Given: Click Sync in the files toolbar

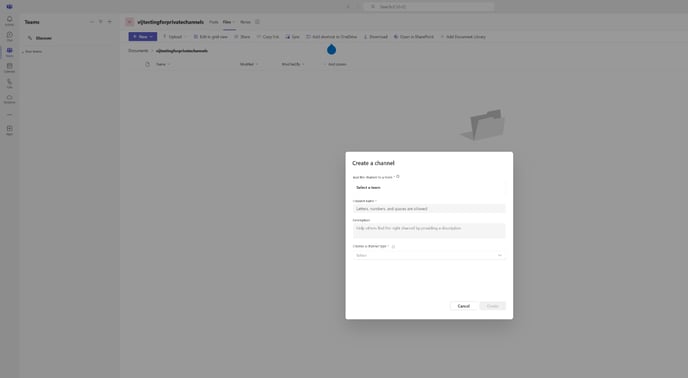Looking at the screenshot, I should [292, 37].
